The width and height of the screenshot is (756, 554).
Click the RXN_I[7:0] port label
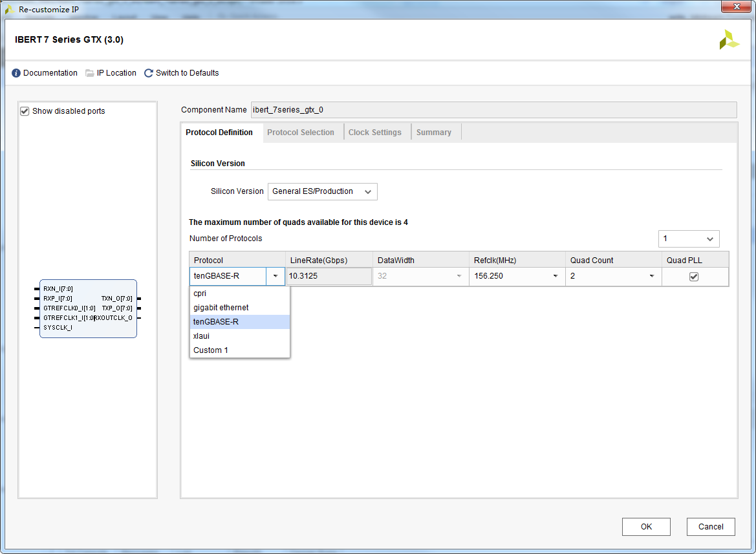point(58,289)
